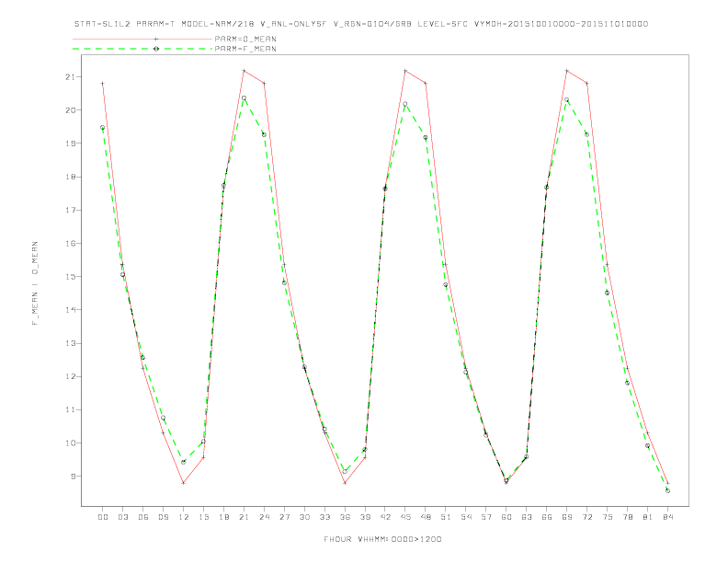Screen dimensions: 728x563
Task: Click the x-axis tick label 36
Action: click(x=345, y=517)
